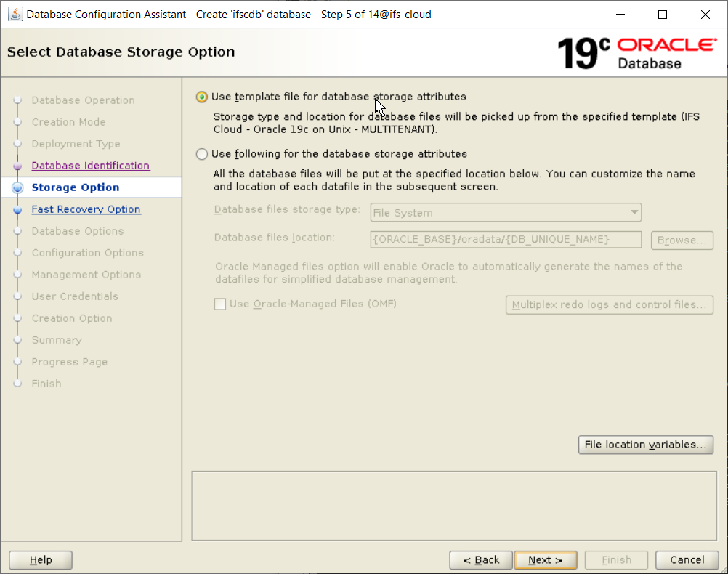Click the Browse... button

682,240
